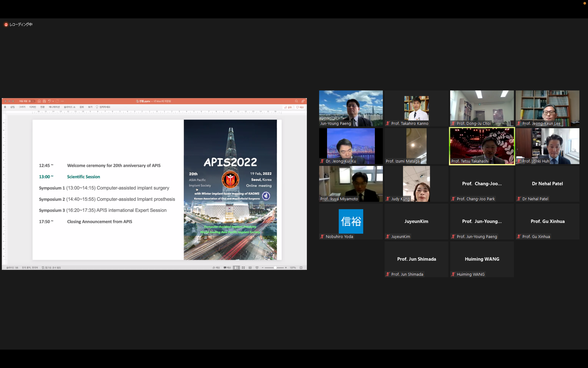Click the Undo arrow icon

50,101
